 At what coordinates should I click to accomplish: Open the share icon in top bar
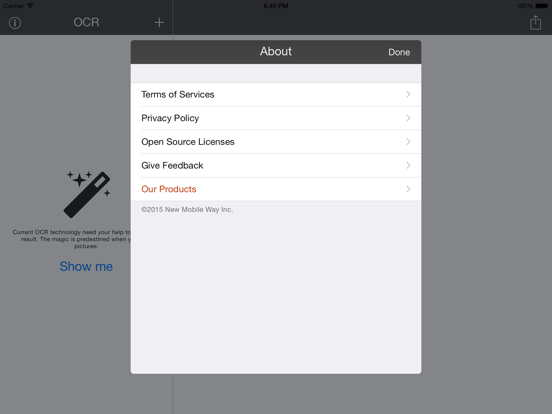coord(535,22)
